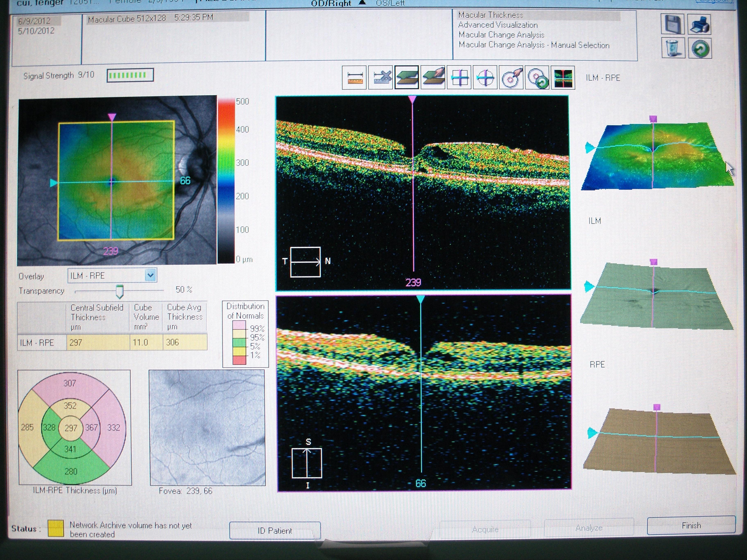
Task: Click the square crosshair slice navigator icon
Action: point(459,78)
